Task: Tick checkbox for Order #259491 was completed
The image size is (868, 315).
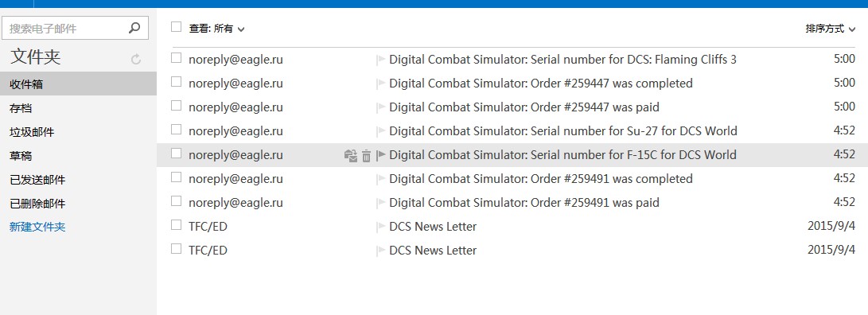Action: pyautogui.click(x=176, y=177)
